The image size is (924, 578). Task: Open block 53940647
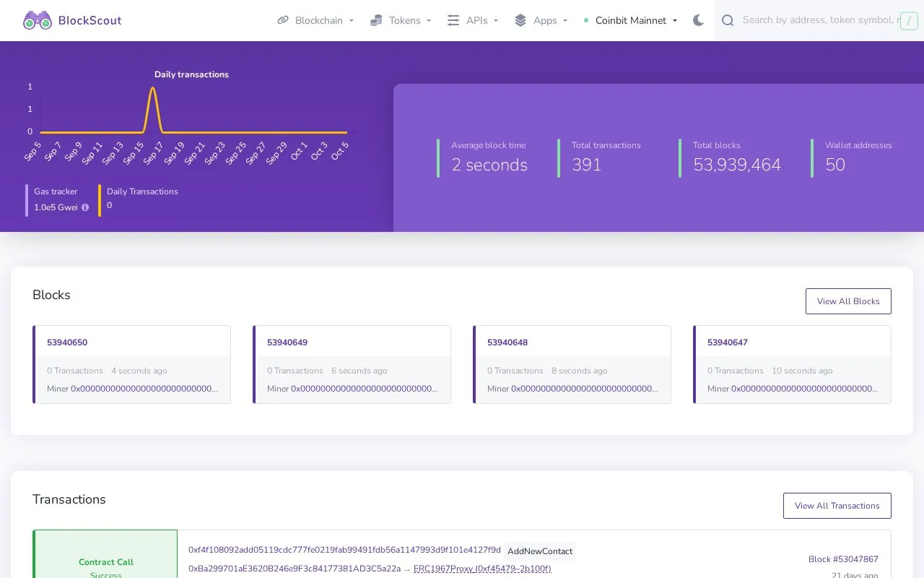click(x=728, y=342)
